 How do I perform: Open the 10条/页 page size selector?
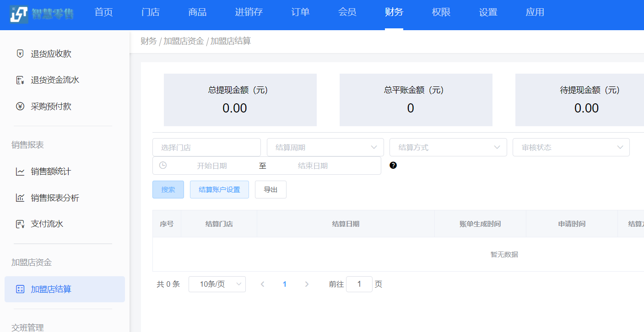(x=217, y=284)
